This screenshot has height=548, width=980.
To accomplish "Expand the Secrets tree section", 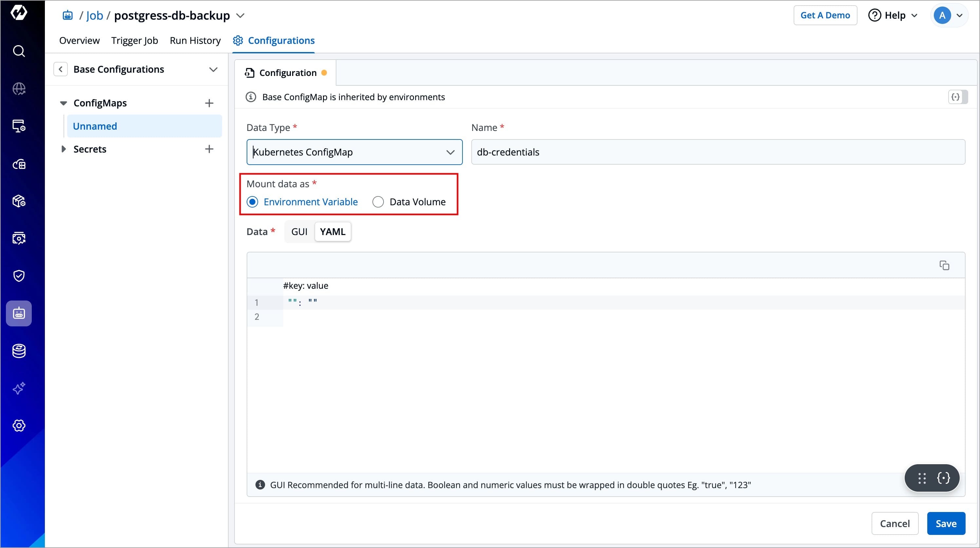I will click(x=64, y=149).
